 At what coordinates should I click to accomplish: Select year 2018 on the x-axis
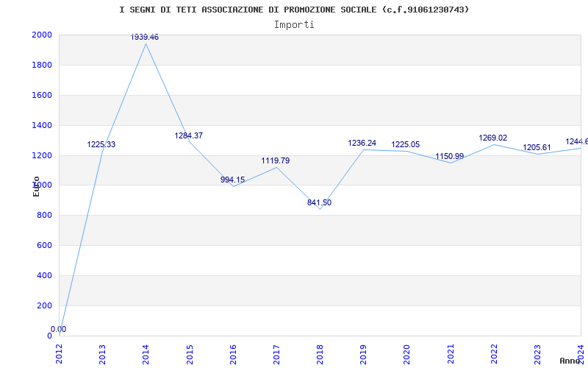[x=320, y=353]
